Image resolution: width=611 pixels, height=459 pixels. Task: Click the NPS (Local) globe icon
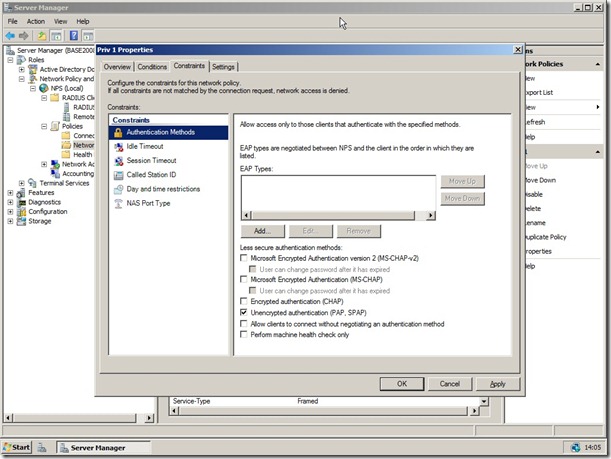(x=44, y=88)
